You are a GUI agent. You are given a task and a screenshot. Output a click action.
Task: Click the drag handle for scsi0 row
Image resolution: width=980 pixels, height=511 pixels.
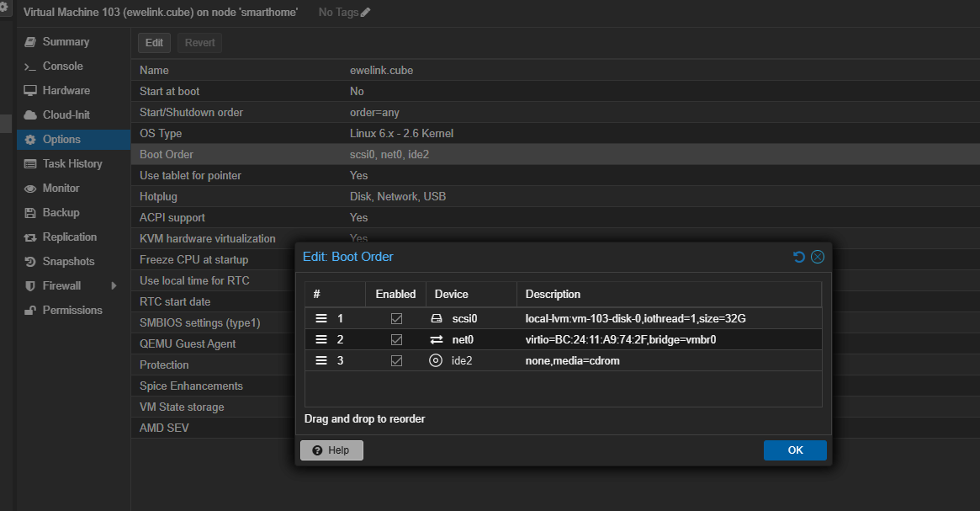click(x=320, y=319)
